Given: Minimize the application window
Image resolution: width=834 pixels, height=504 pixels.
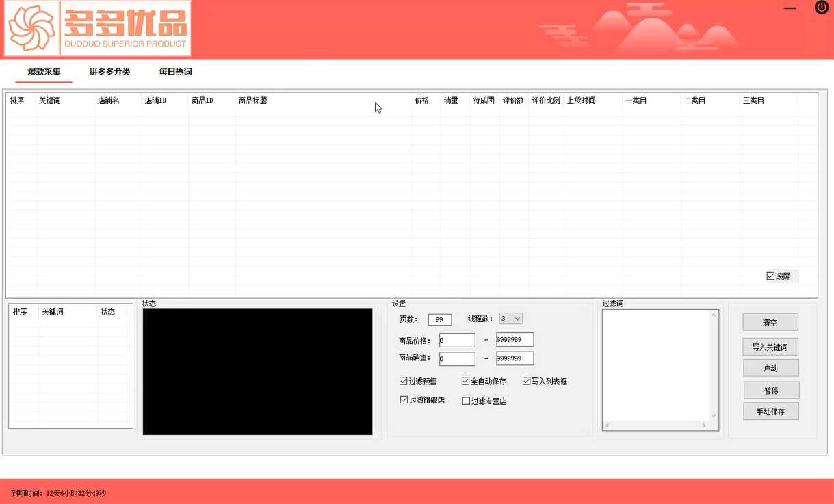Looking at the screenshot, I should point(790,9).
